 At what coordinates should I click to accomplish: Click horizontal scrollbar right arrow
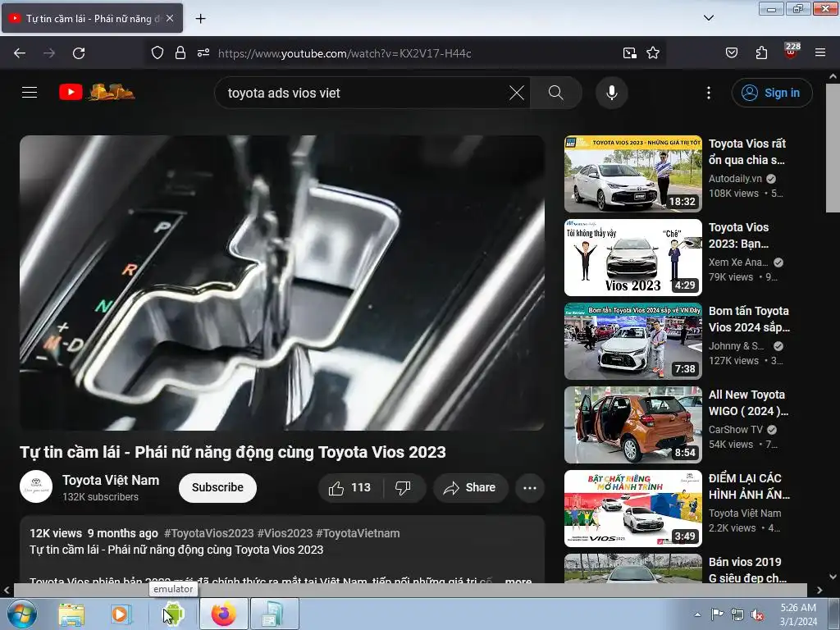click(819, 591)
